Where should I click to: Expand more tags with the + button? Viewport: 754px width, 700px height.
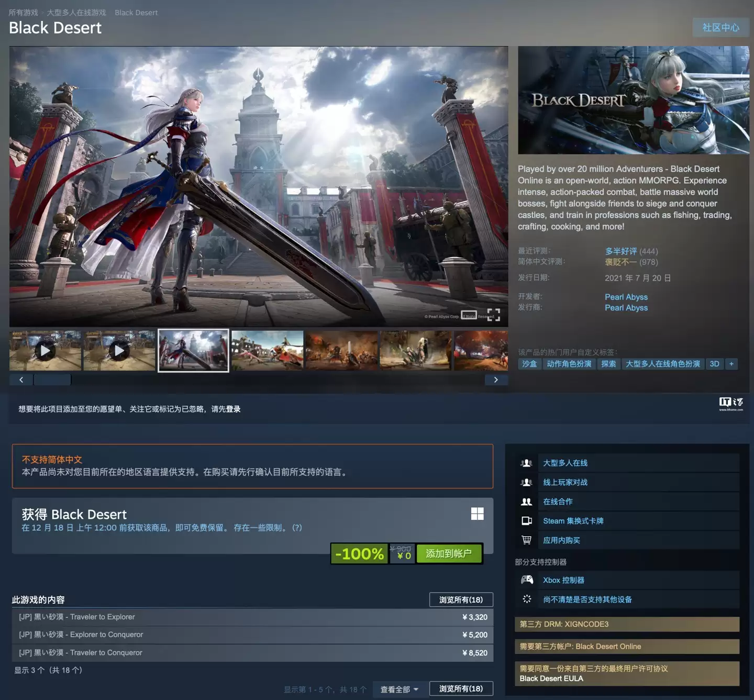(731, 364)
